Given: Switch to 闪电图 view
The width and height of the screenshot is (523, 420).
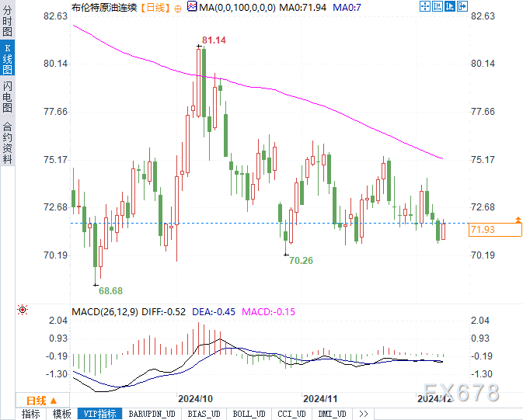Looking at the screenshot, I should (7, 96).
